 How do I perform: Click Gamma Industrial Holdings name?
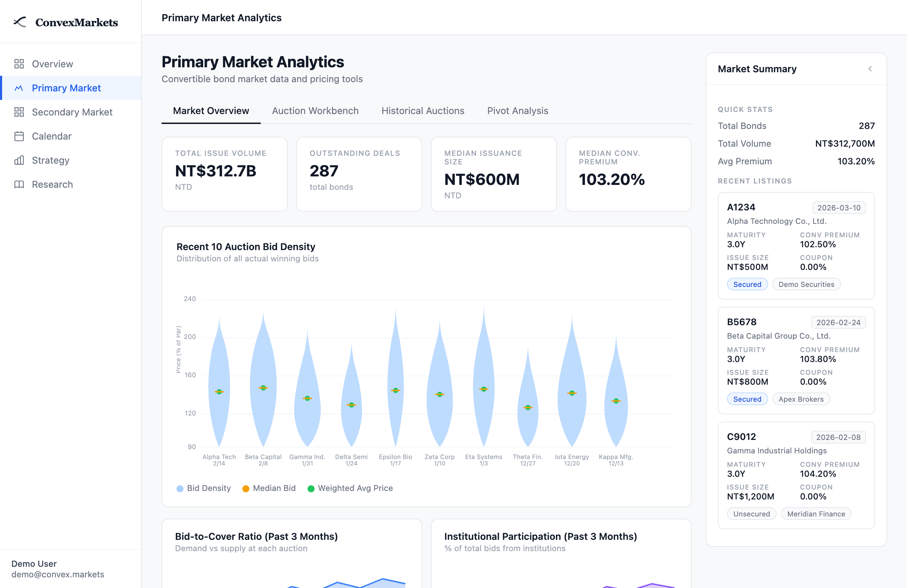777,451
